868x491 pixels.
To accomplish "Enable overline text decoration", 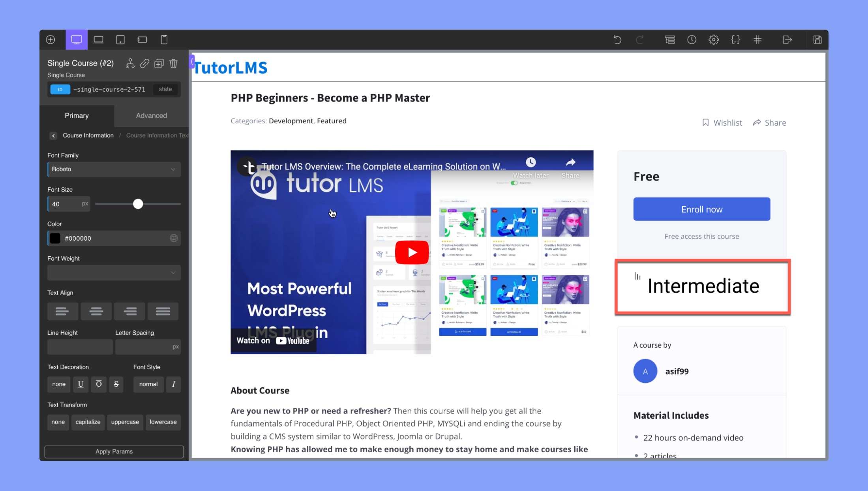I will (99, 384).
